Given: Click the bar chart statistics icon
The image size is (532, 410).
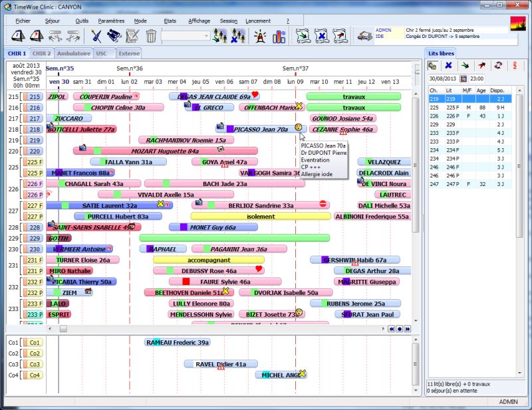Looking at the screenshot, I should (278, 36).
